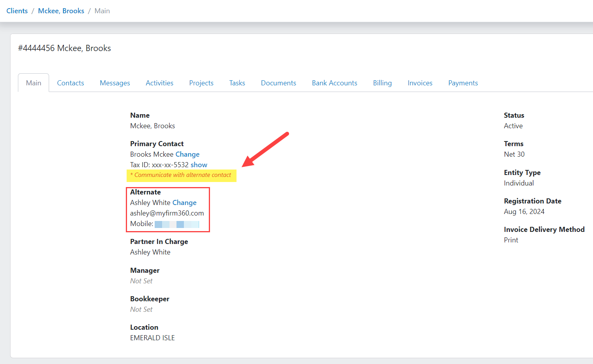Switch to the Tasks tab
The image size is (593, 364).
pos(237,83)
